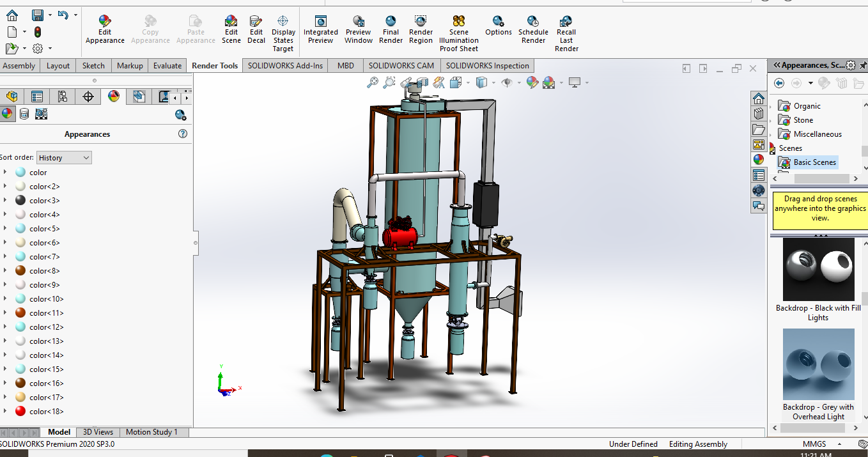Open the Sort order History dropdown
The image size is (868, 457).
(x=64, y=158)
